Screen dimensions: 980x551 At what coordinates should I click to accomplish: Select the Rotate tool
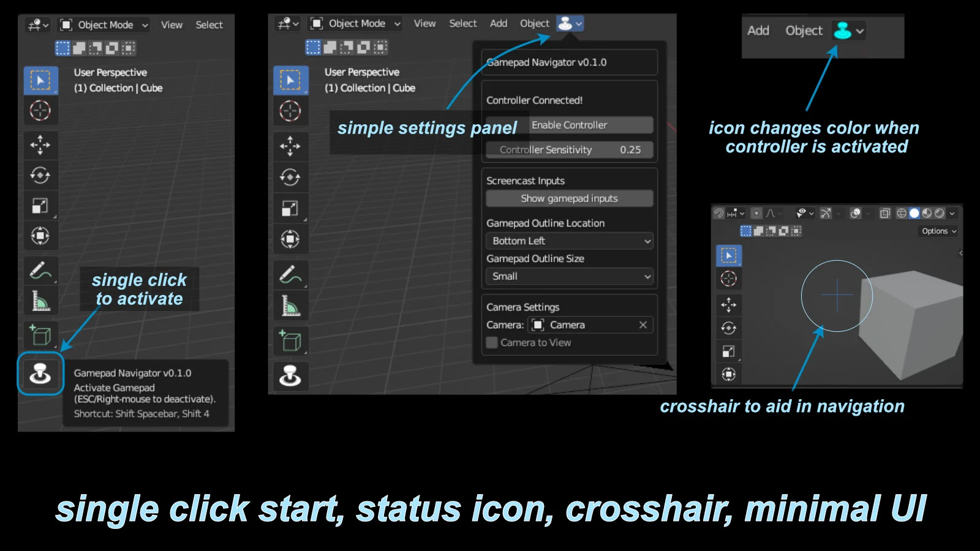[x=40, y=174]
